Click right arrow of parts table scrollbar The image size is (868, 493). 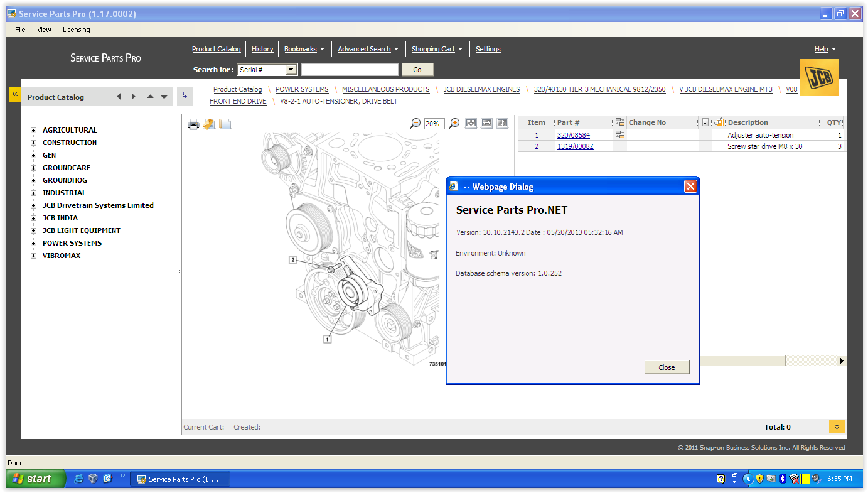842,361
